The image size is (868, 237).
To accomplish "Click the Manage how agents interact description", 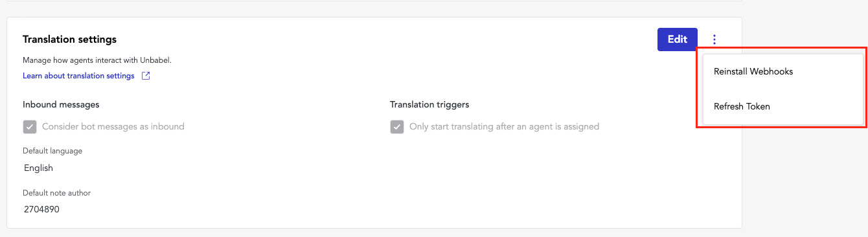I will (x=97, y=60).
